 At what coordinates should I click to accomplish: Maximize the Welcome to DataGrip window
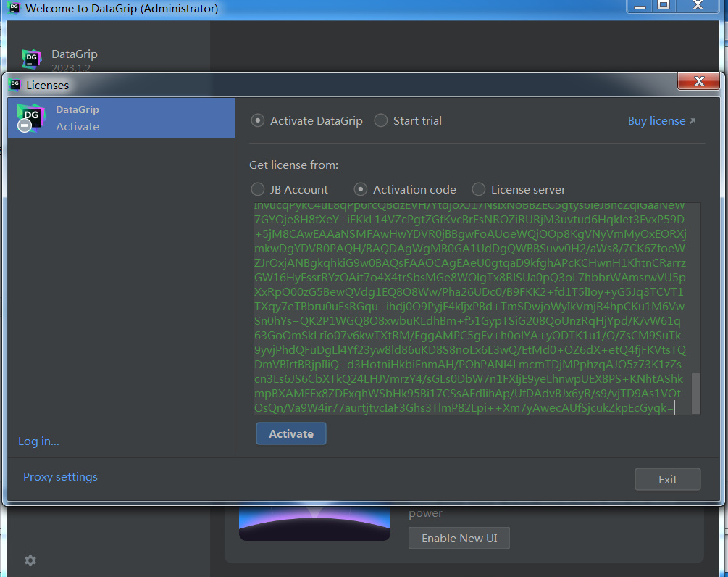click(x=664, y=6)
